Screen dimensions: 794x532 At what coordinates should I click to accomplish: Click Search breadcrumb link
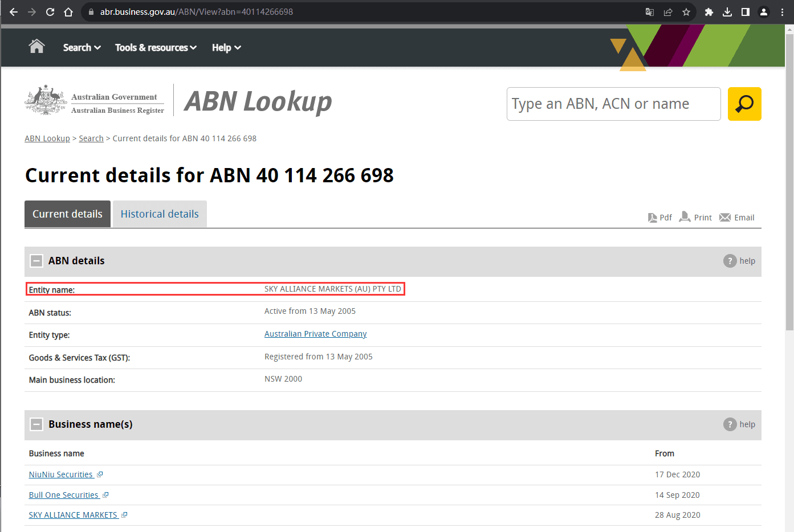pos(91,138)
